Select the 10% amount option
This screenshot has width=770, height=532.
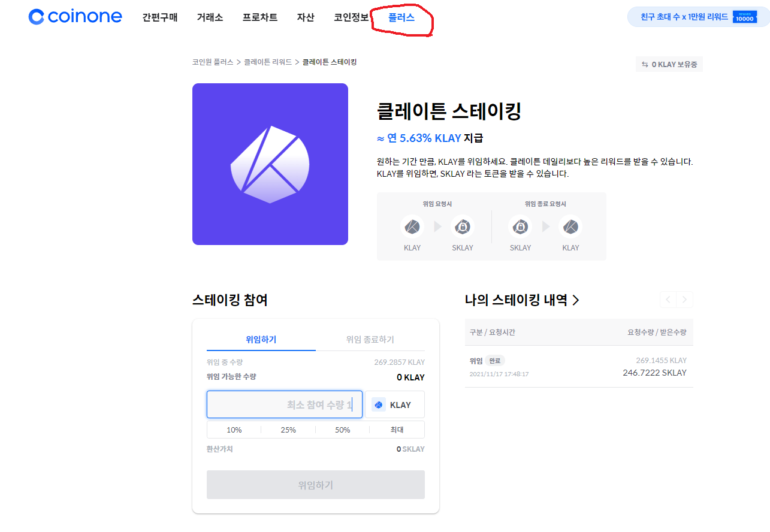pos(234,430)
